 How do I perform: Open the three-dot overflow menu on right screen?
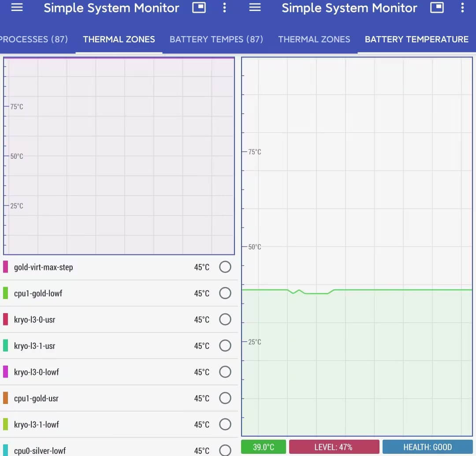coord(462,8)
